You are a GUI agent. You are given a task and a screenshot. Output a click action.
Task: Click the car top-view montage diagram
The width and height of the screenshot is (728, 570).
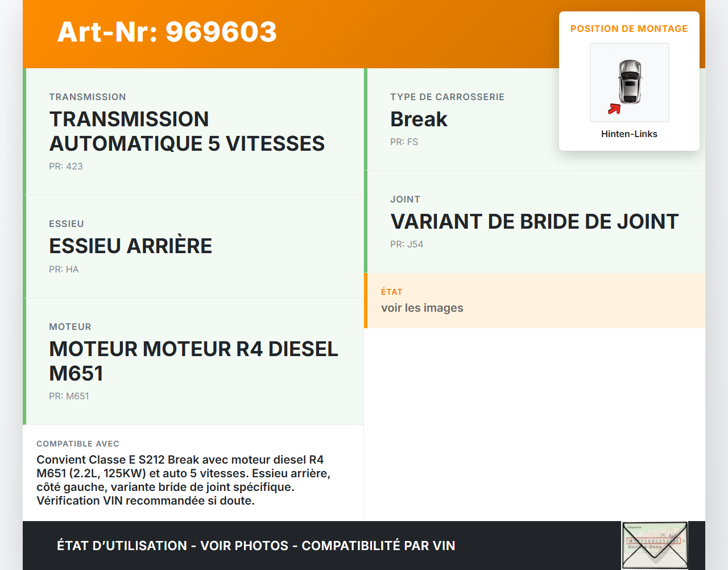coord(629,82)
